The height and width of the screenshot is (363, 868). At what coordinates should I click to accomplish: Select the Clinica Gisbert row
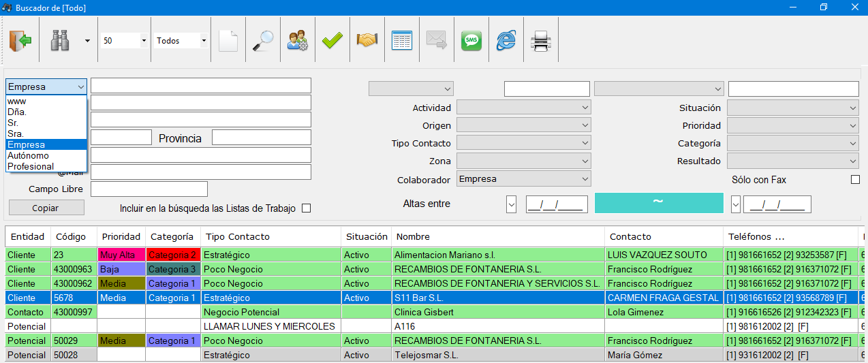(434, 312)
